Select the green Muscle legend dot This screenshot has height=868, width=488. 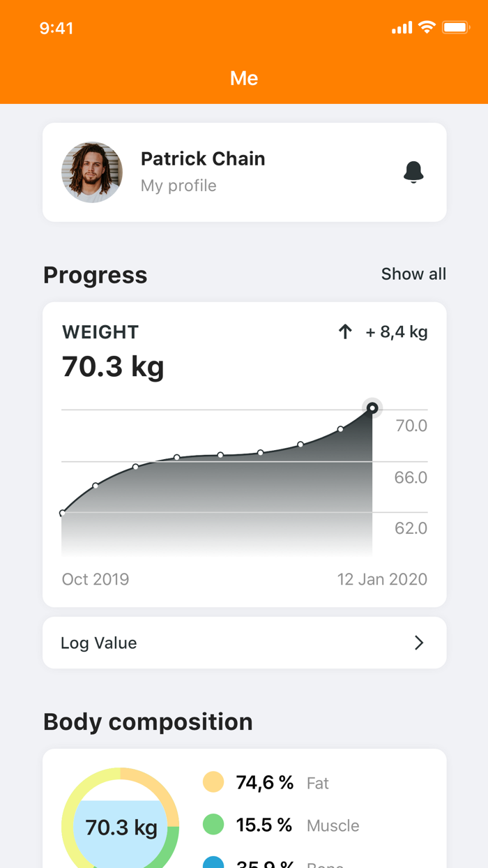pos(213,825)
